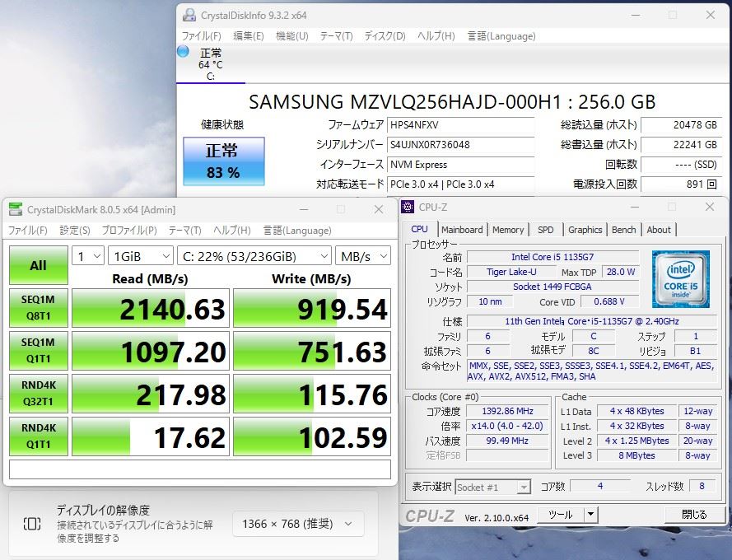Open the 言語(Language) menu in CrystalDiskMark

(297, 231)
